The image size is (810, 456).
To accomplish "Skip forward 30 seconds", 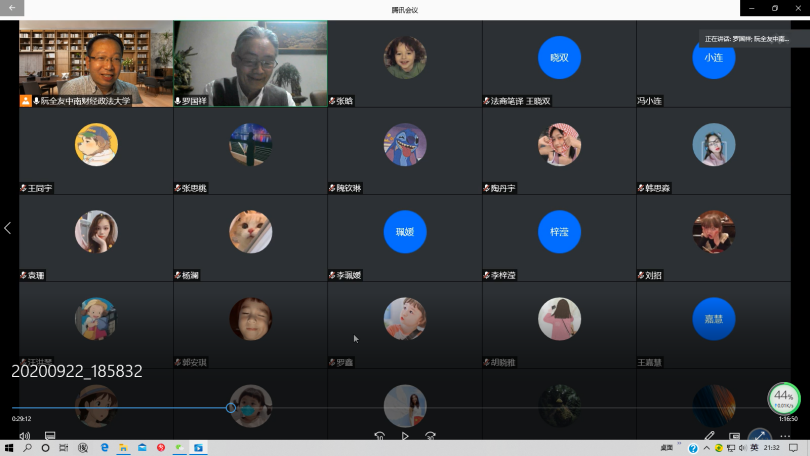I will pyautogui.click(x=430, y=436).
